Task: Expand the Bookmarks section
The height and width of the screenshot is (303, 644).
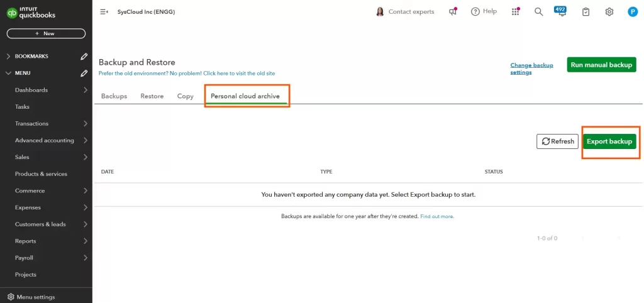Action: pos(8,57)
